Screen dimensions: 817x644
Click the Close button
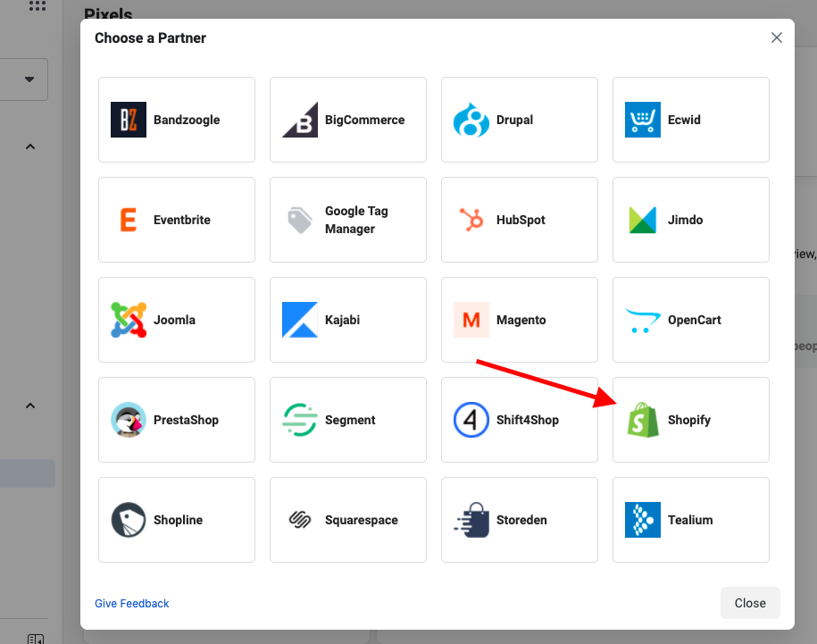tap(750, 603)
